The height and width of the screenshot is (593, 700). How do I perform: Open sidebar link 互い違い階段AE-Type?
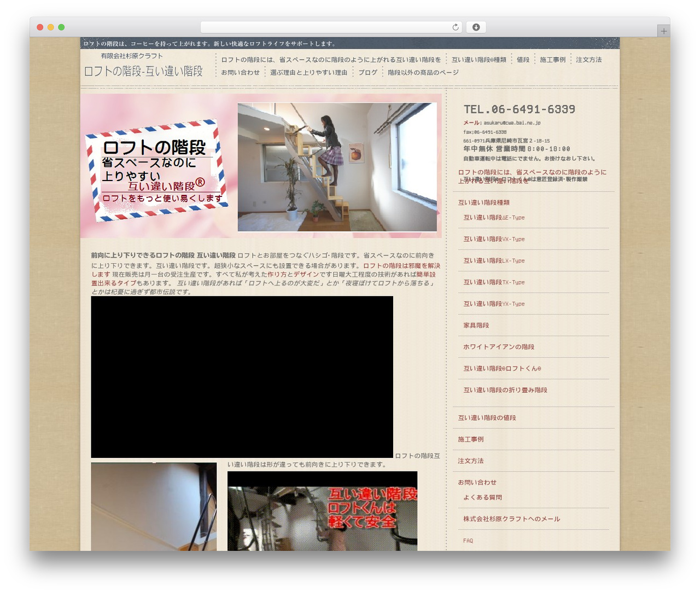pyautogui.click(x=494, y=217)
